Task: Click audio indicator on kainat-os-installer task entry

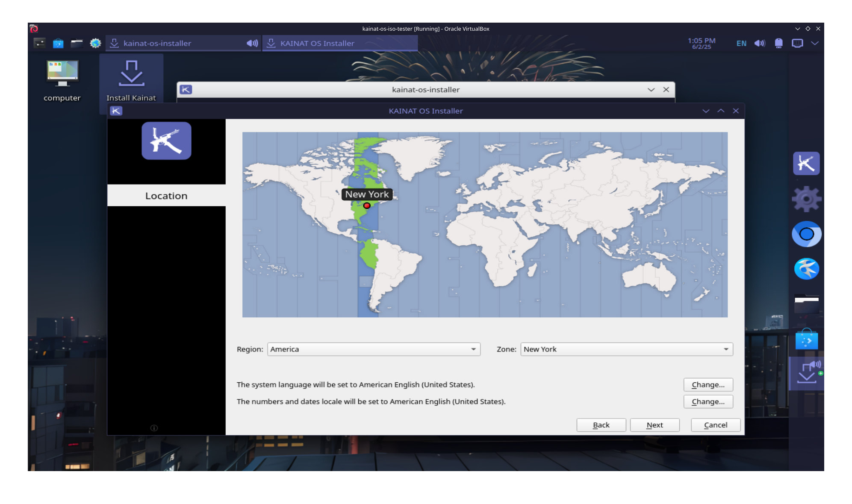Action: pyautogui.click(x=252, y=43)
